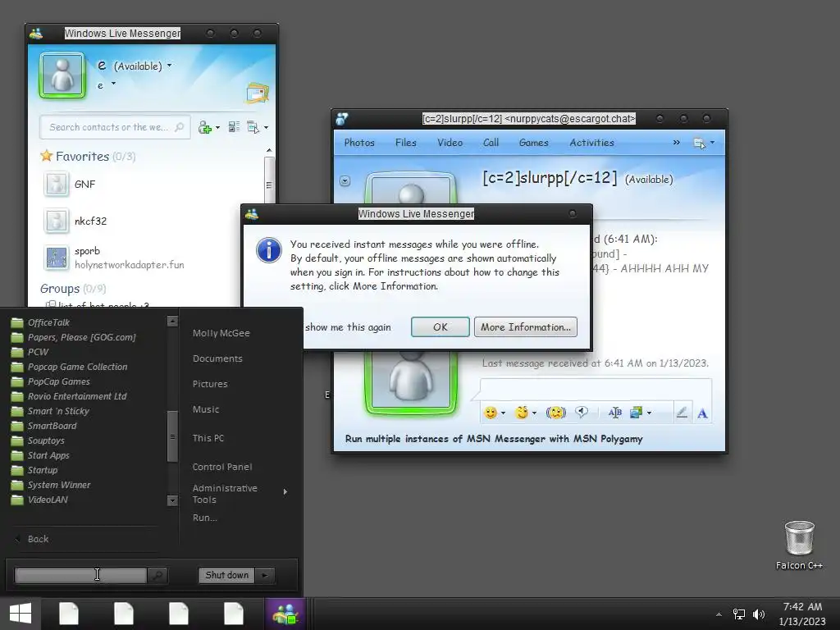
Task: Click the font style AB icon in chat
Action: [x=615, y=412]
